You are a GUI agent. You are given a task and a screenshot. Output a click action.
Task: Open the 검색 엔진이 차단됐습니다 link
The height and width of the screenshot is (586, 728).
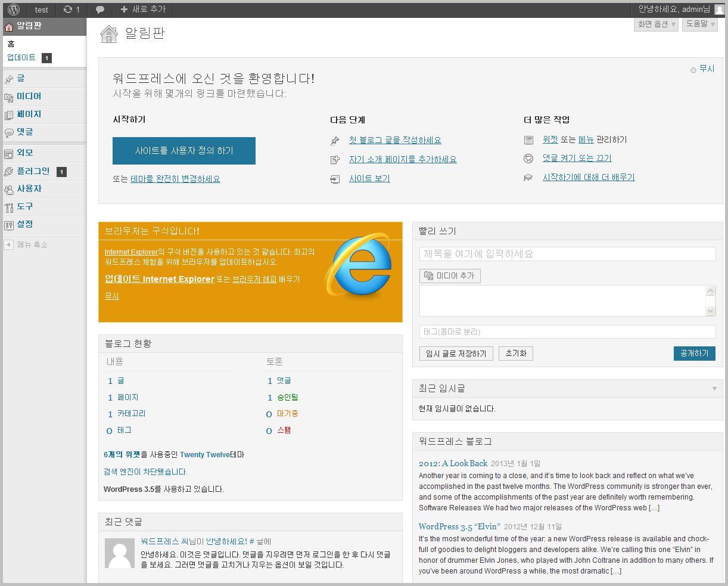click(145, 472)
